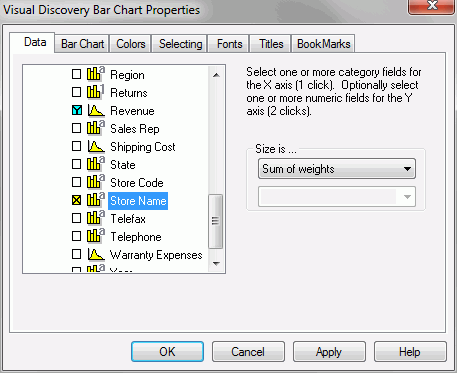Open the Colors tab

point(131,44)
